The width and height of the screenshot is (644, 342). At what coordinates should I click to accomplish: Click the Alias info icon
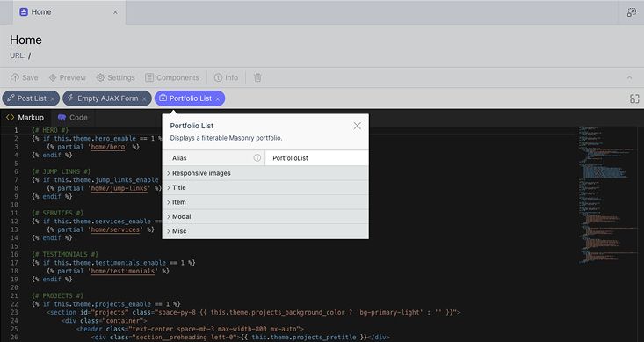click(x=257, y=158)
